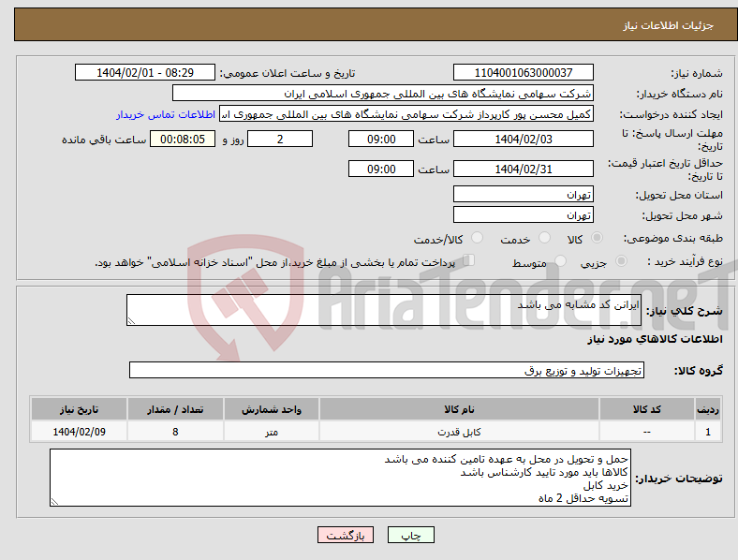Click the واحد شمارش column header

(271, 409)
